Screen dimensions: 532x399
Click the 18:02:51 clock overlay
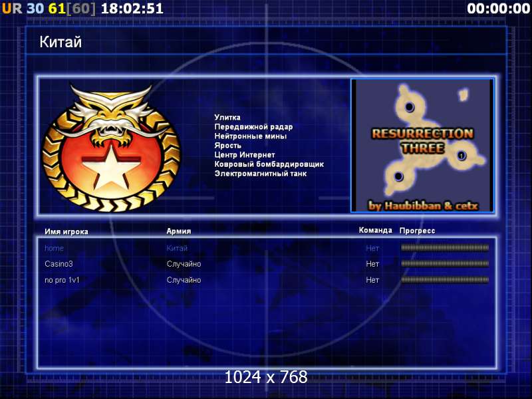[132, 8]
